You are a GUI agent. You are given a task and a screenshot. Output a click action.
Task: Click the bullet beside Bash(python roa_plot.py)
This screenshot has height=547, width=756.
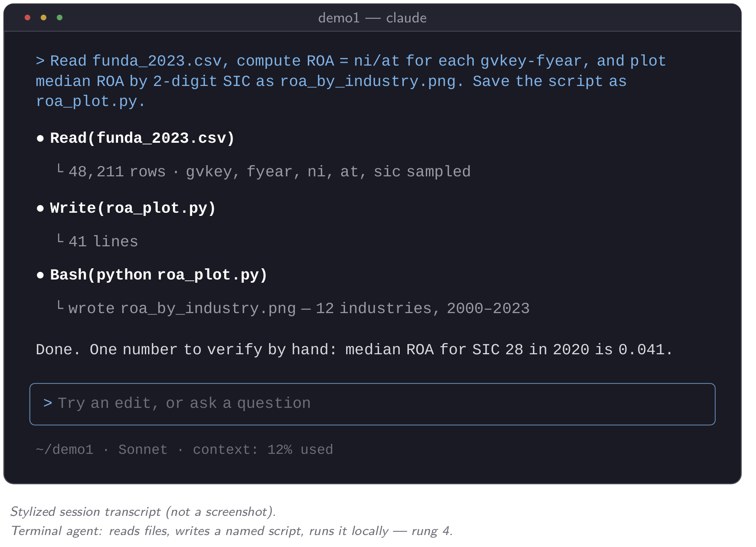click(40, 275)
